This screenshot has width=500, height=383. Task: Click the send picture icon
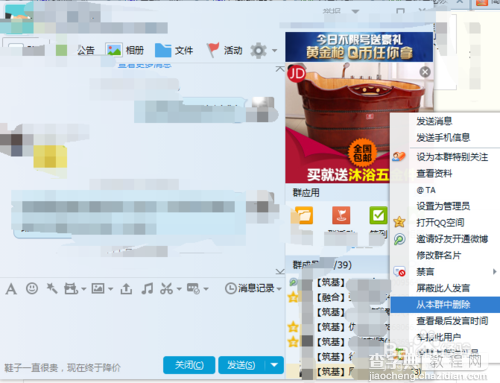tap(98, 288)
